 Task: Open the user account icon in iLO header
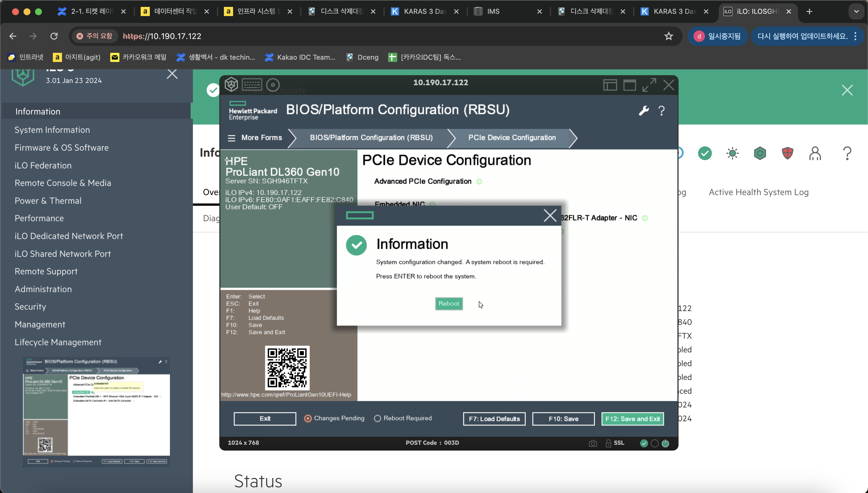click(x=815, y=154)
